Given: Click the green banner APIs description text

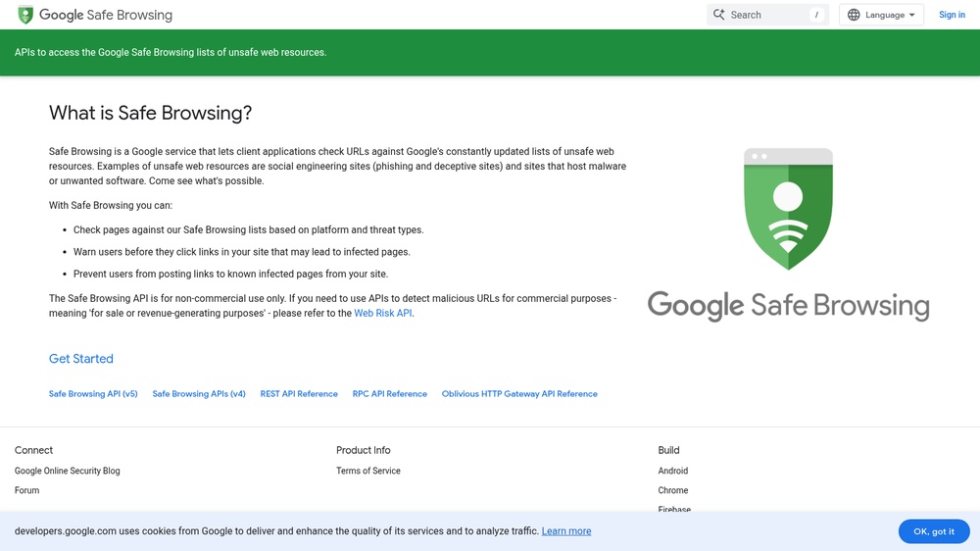Looking at the screenshot, I should [171, 53].
